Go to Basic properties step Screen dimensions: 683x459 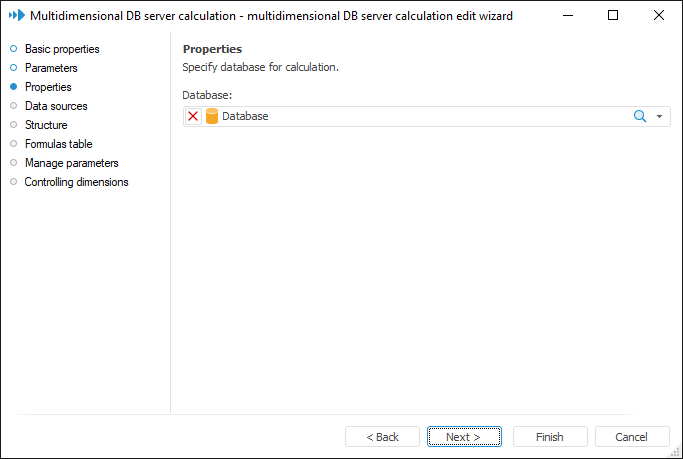[62, 49]
